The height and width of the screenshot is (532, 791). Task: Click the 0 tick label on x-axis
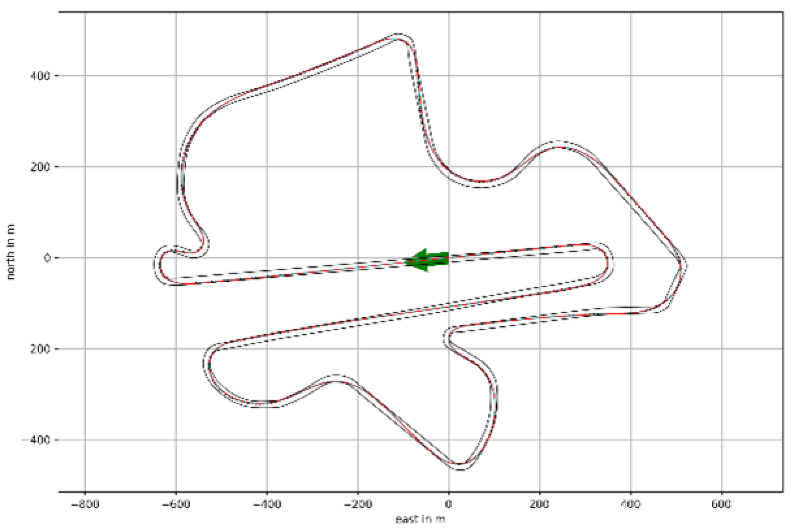click(448, 504)
